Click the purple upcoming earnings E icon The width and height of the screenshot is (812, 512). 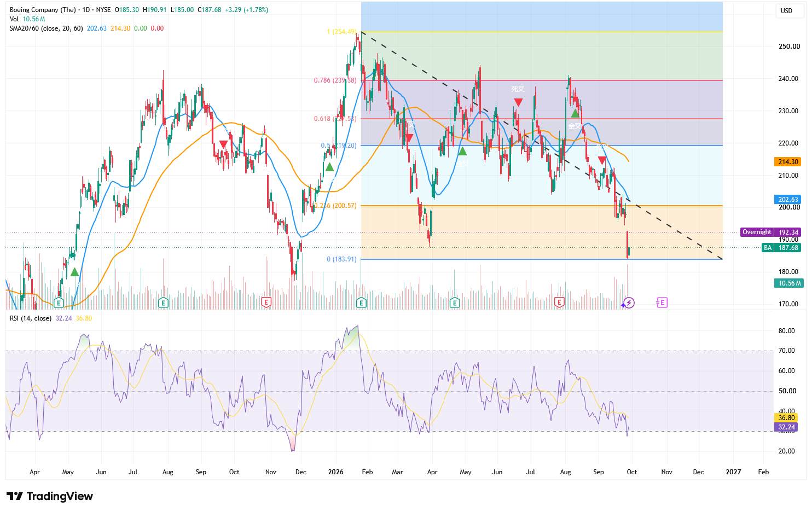662,302
